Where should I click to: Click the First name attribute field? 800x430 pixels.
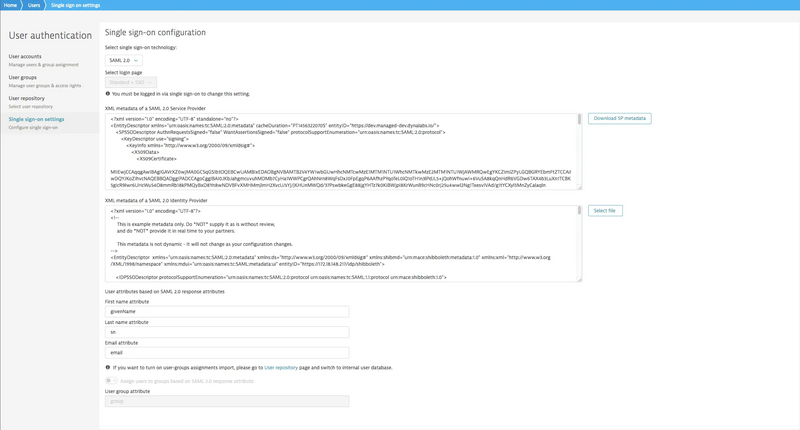click(x=227, y=311)
